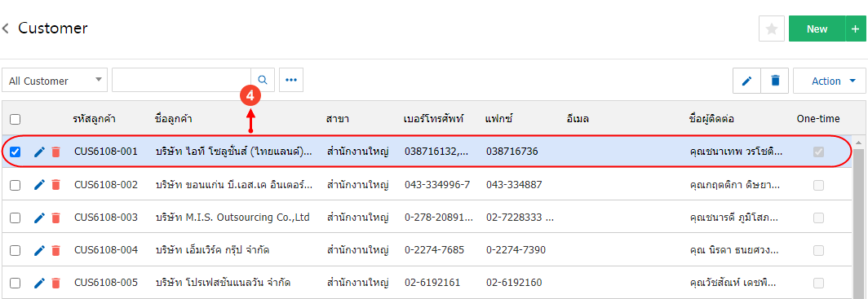
Task: Expand the Action dropdown menu
Action: 829,81
